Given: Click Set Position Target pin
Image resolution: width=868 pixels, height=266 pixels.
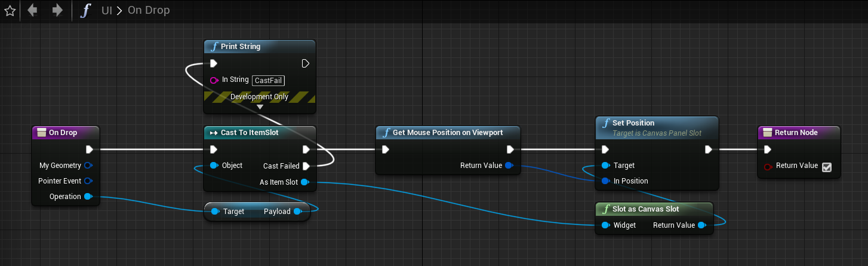Looking at the screenshot, I should (x=605, y=166).
